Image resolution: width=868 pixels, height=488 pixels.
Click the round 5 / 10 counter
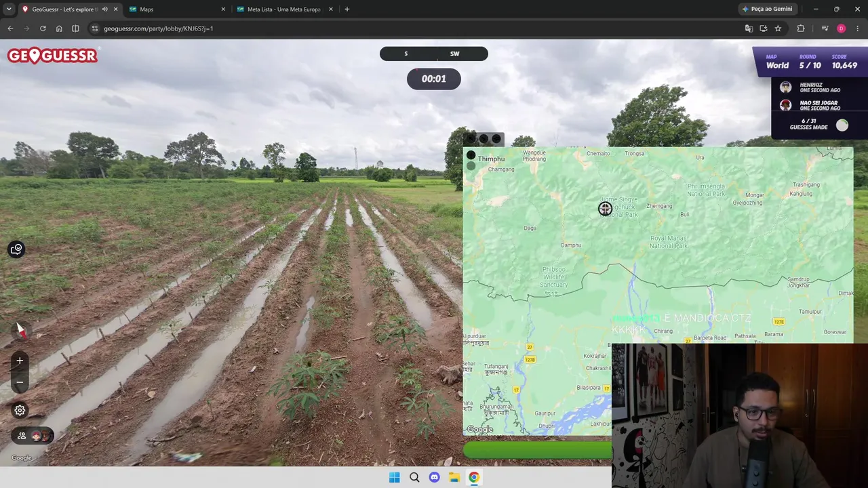[x=810, y=66]
